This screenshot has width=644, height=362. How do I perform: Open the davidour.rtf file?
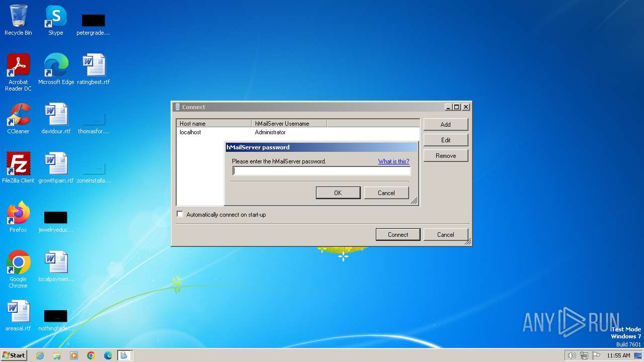point(56,119)
